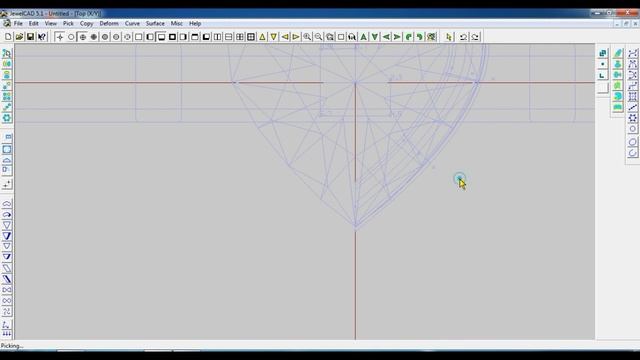Click the infinity-shaped icon in the left toolbar
Screen dimensions: 640x360
(7, 300)
